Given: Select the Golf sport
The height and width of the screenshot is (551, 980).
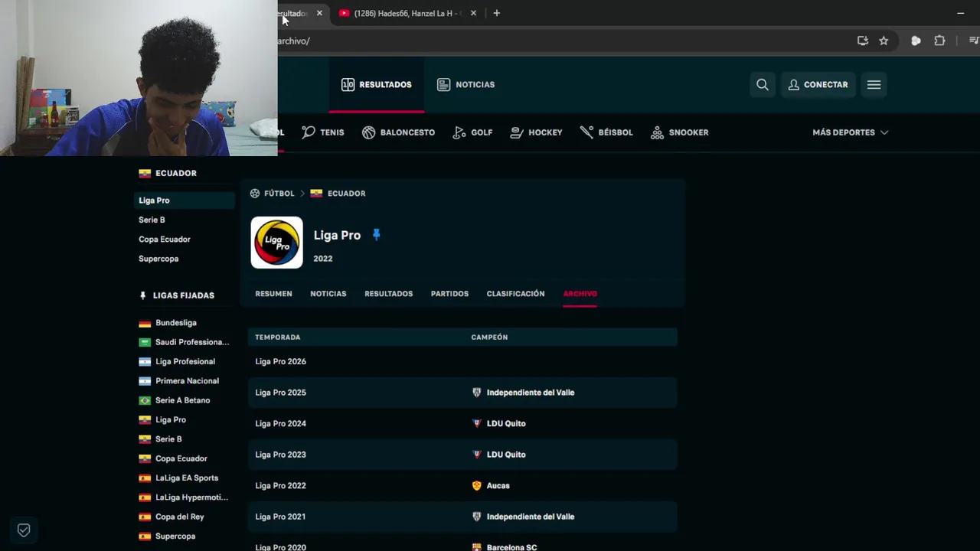Looking at the screenshot, I should 472,132.
